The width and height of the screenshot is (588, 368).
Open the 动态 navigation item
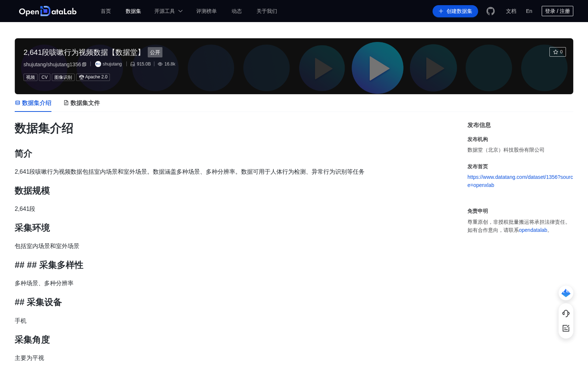coord(237,11)
